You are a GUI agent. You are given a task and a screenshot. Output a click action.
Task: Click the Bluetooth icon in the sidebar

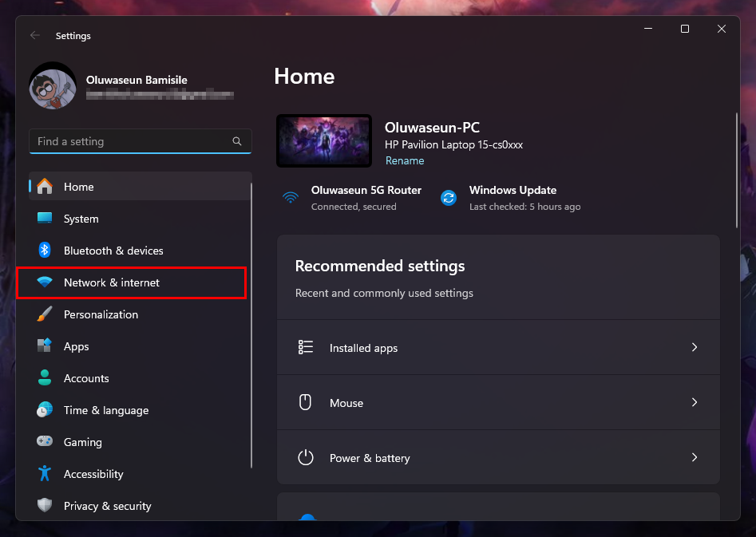coord(45,251)
